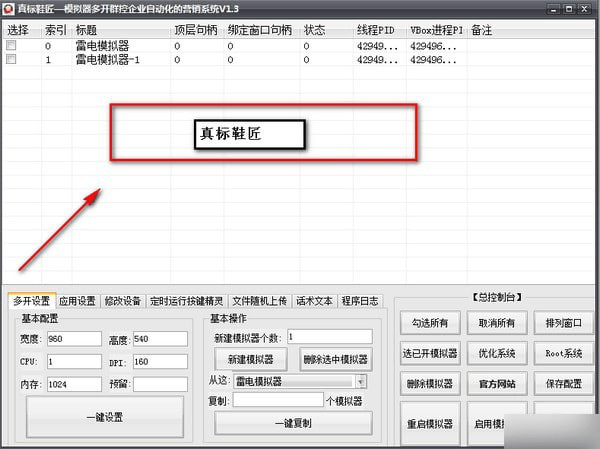The image size is (600, 449).
Task: Click the Root系统 button
Action: (x=564, y=353)
